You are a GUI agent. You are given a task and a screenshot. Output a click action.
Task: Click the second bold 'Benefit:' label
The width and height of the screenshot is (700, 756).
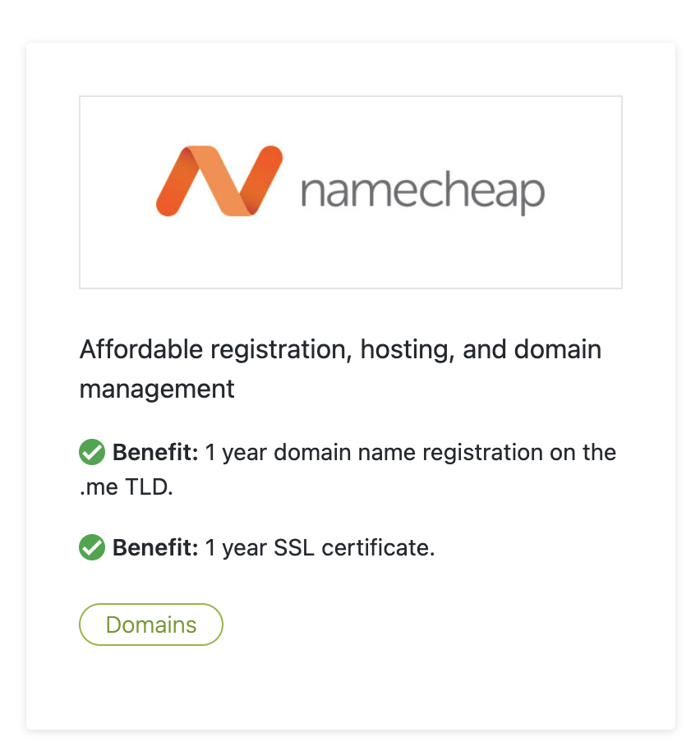click(155, 547)
